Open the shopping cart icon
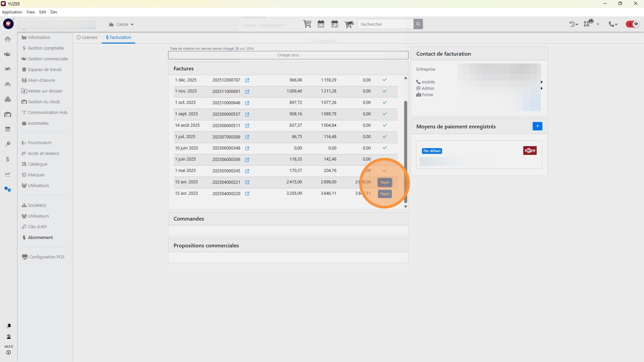 pos(307,24)
